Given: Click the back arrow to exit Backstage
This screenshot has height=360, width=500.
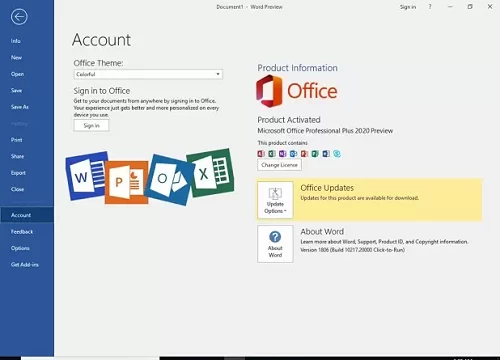Looking at the screenshot, I should click(19, 17).
